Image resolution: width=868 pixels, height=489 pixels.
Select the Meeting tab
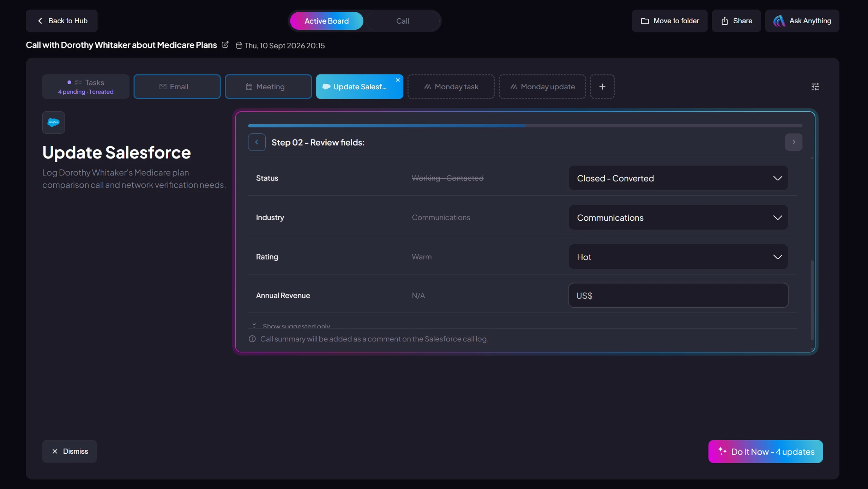tap(268, 87)
